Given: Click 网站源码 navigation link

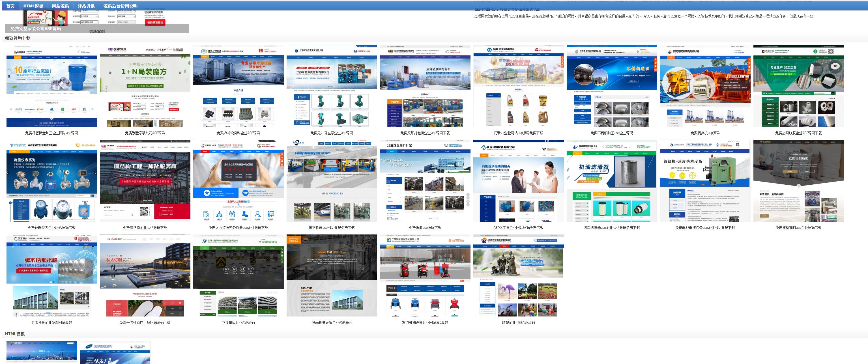Looking at the screenshot, I should coord(61,5).
